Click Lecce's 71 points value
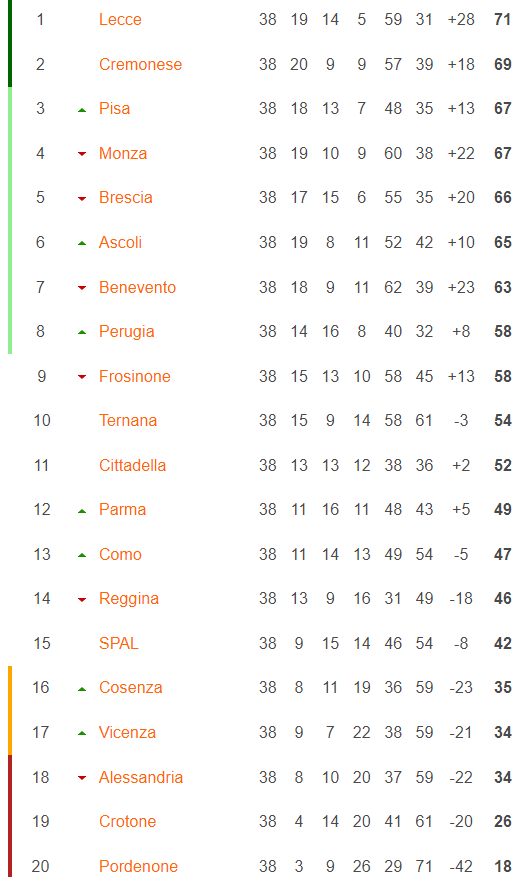This screenshot has width=525, height=877. tap(503, 20)
